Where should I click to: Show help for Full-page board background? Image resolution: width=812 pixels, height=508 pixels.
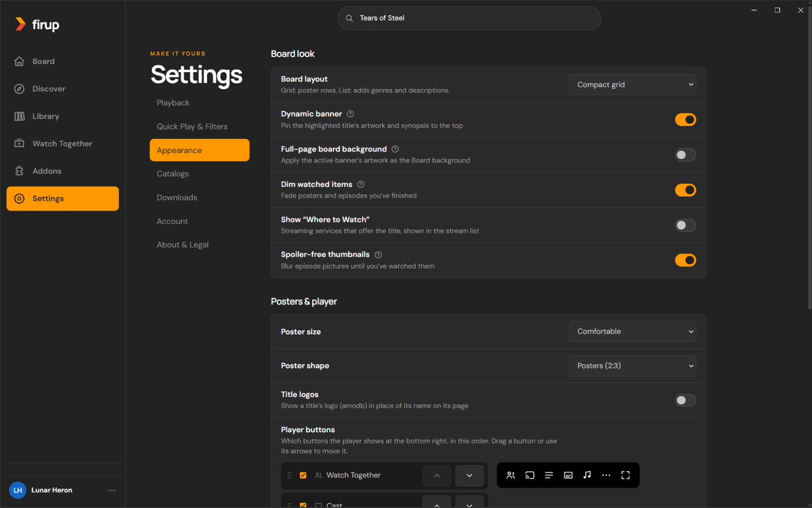click(x=395, y=149)
